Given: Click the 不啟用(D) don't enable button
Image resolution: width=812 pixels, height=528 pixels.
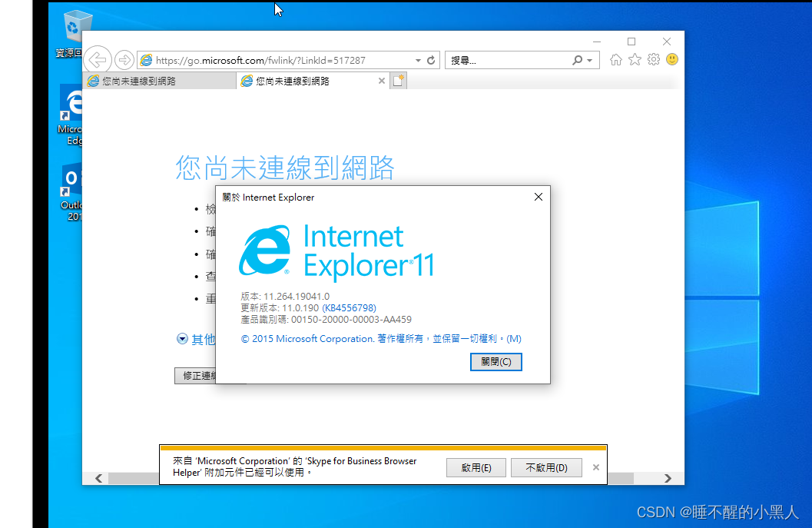Looking at the screenshot, I should click(546, 468).
